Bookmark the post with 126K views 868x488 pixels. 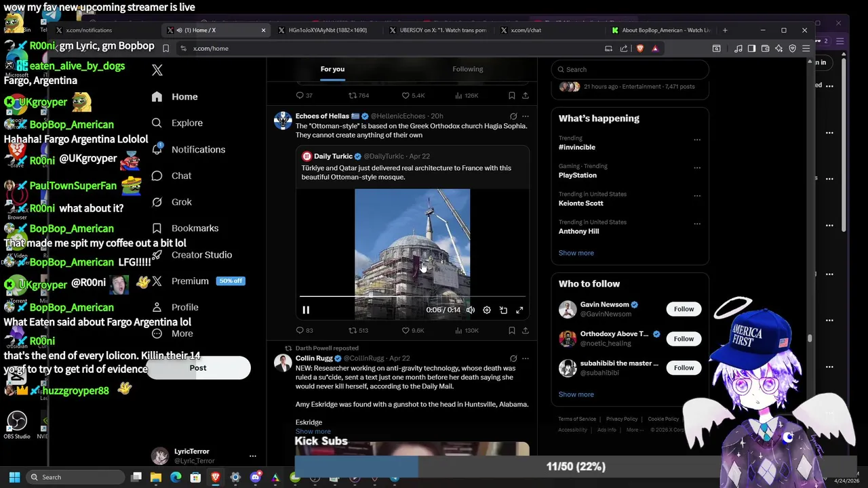512,96
